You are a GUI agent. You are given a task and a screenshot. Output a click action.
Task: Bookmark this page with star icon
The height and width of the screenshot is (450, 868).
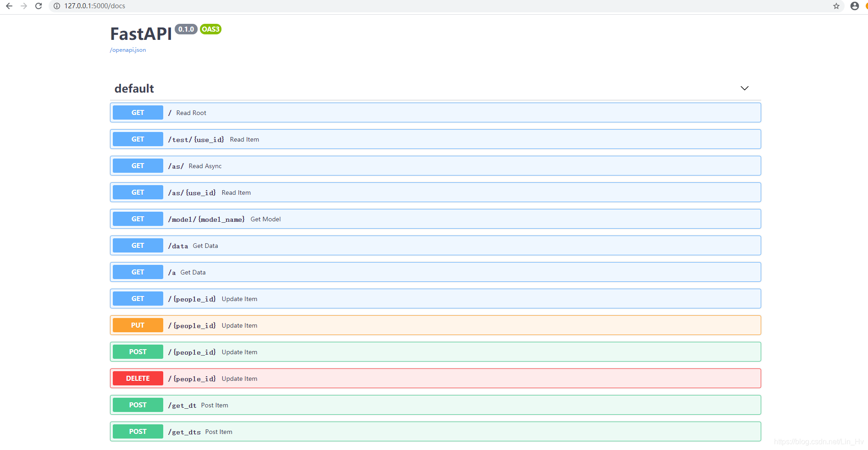pyautogui.click(x=836, y=6)
